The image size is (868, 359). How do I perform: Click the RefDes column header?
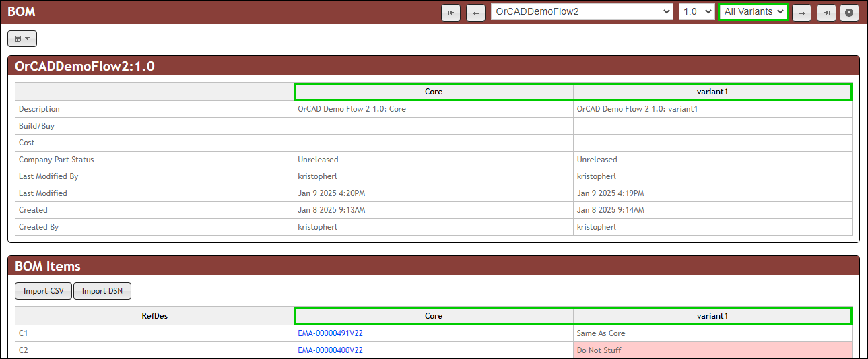(x=155, y=316)
